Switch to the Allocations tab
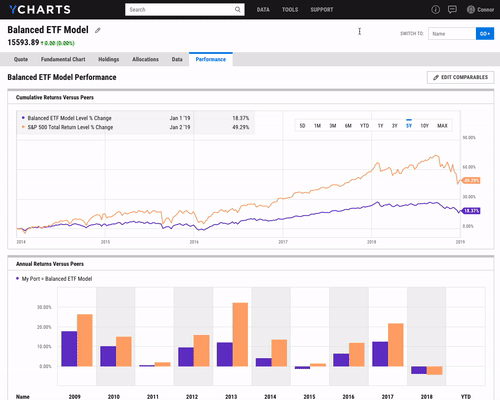The width and height of the screenshot is (500, 400). [x=145, y=59]
